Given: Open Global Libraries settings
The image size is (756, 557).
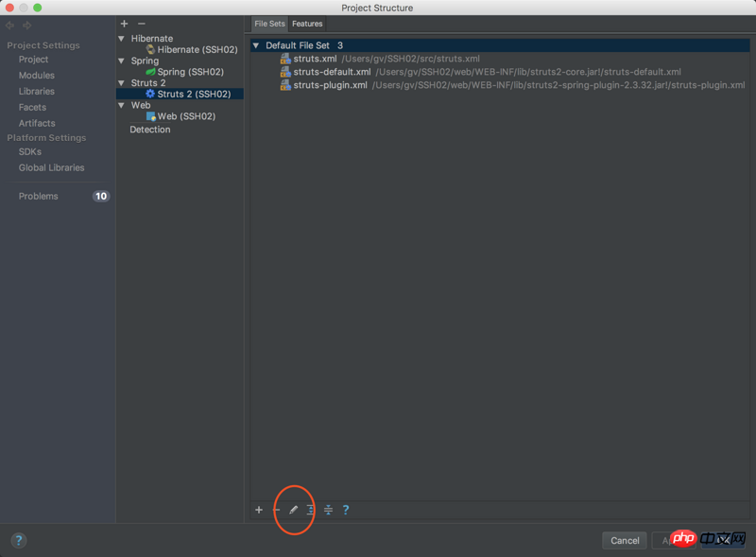Looking at the screenshot, I should 52,167.
